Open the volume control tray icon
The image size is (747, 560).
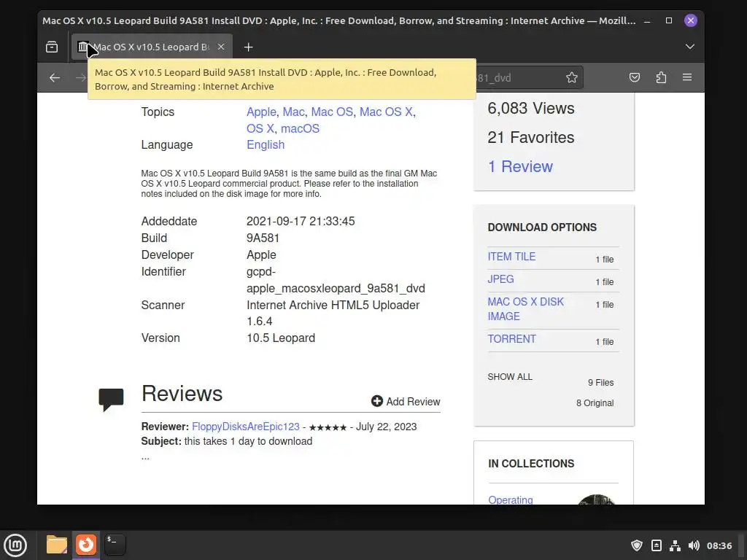(x=694, y=545)
